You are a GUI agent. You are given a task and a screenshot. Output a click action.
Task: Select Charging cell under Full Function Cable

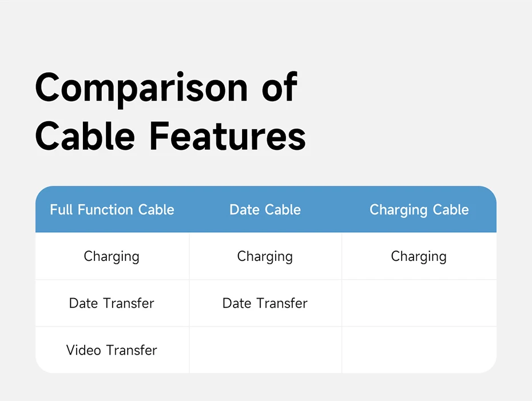click(x=112, y=256)
